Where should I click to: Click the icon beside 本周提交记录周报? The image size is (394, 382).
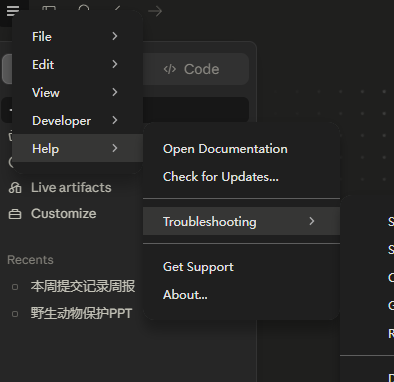coord(15,287)
